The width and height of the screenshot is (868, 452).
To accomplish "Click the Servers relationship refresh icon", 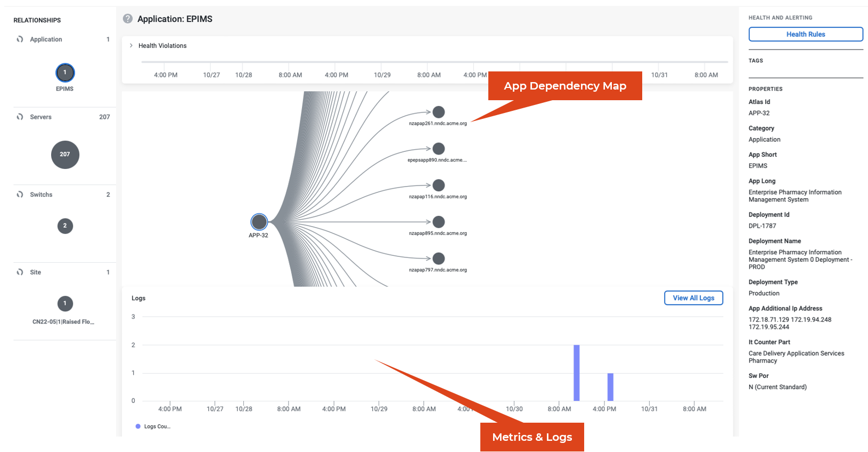I will 20,117.
